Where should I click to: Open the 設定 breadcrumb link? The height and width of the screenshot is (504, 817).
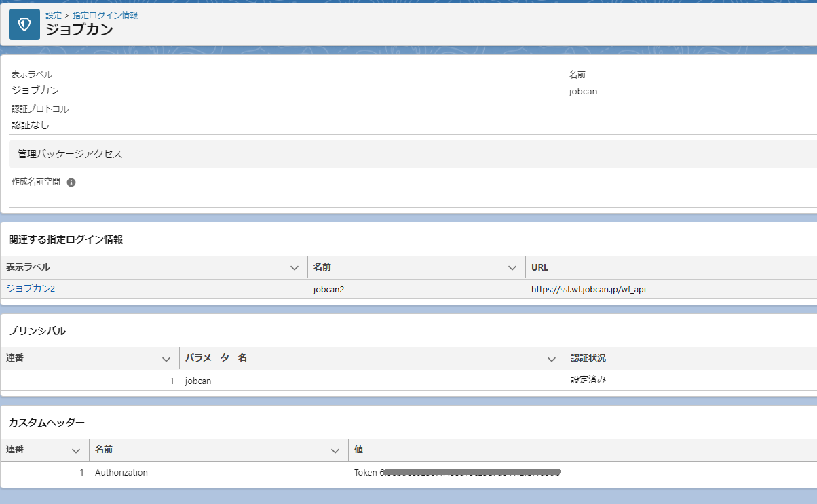click(x=54, y=15)
